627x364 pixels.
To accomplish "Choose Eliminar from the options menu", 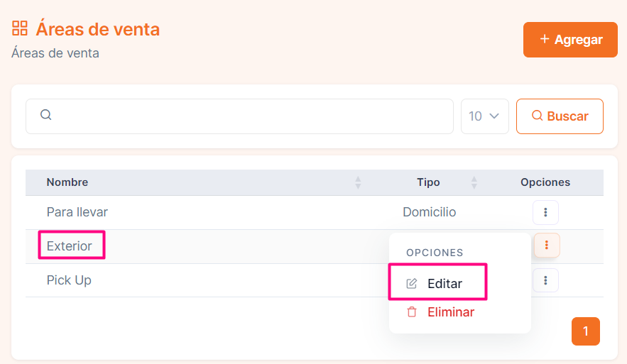I will tap(450, 312).
